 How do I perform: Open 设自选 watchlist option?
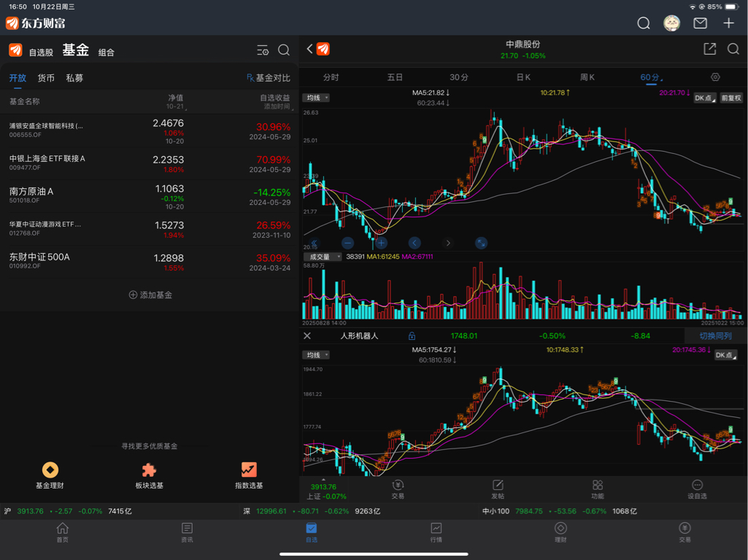pos(697,489)
